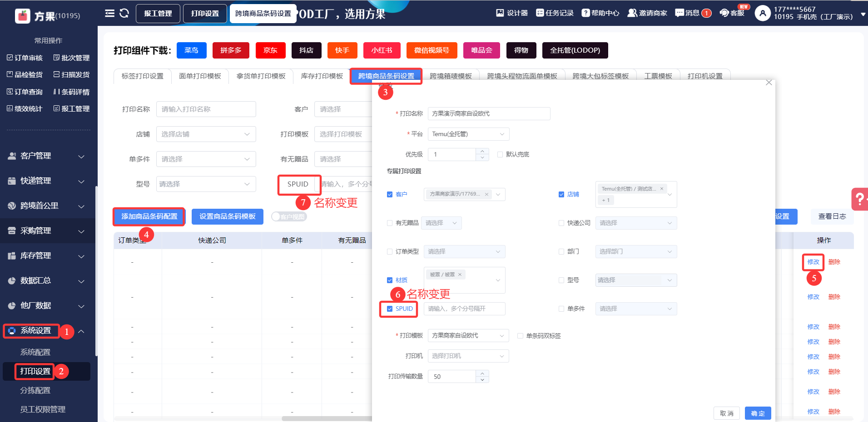Switch to the 拿货单打印模板 tab
This screenshot has width=868, height=422.
pyautogui.click(x=261, y=76)
